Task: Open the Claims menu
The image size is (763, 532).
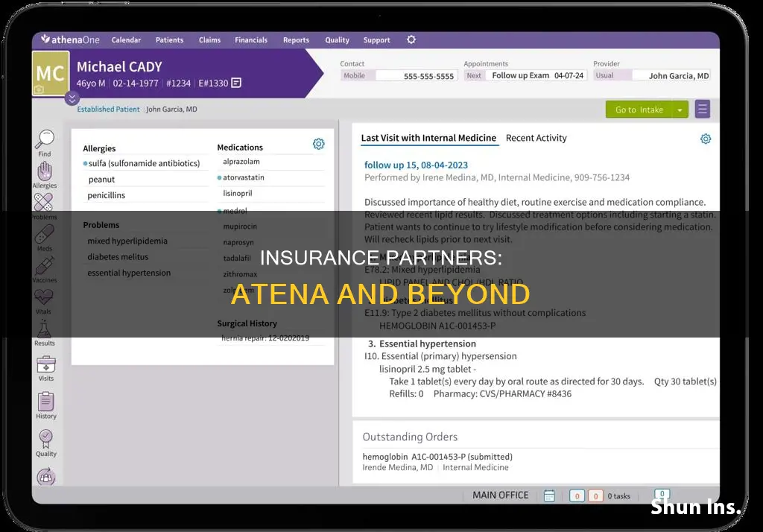Action: (x=209, y=40)
